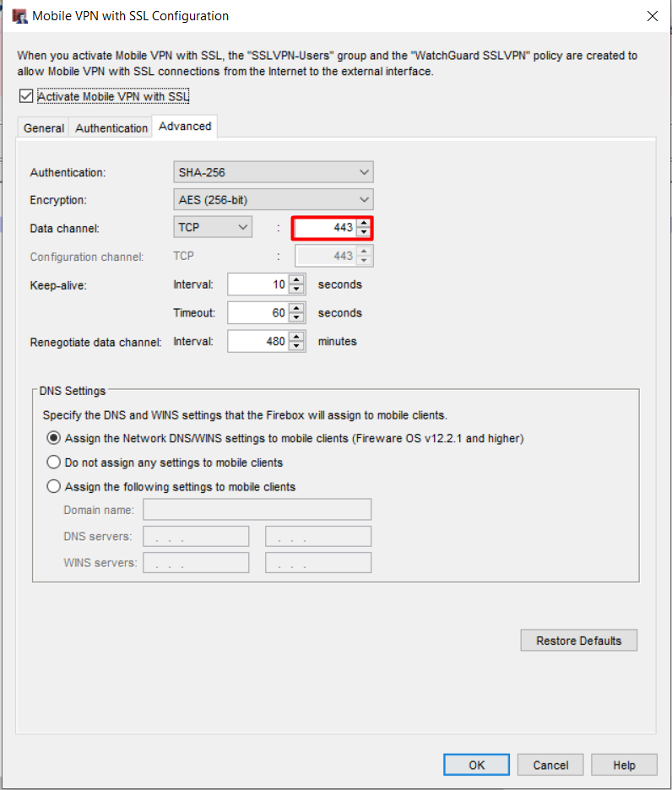This screenshot has width=672, height=790.
Task: Select Assign the following settings to mobile clients
Action: (53, 486)
